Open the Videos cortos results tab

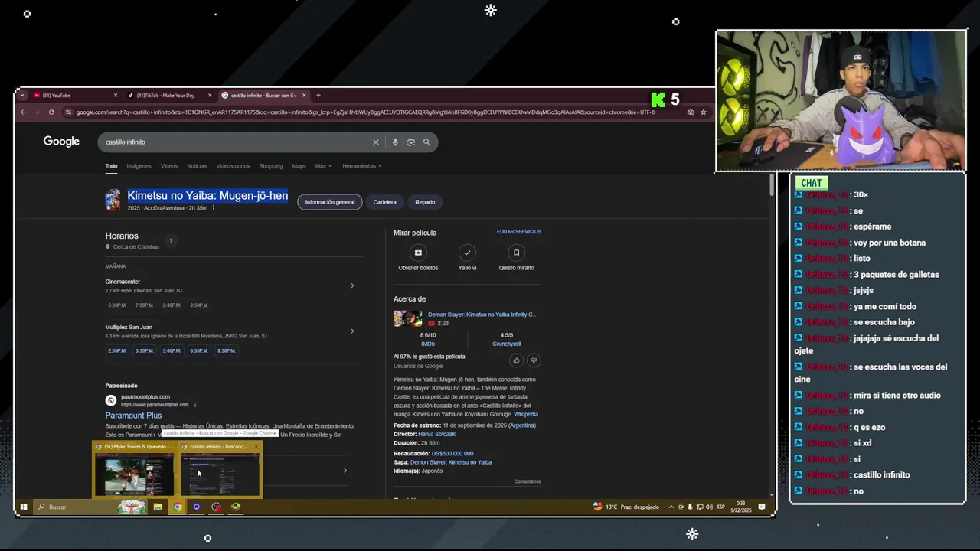pyautogui.click(x=233, y=166)
